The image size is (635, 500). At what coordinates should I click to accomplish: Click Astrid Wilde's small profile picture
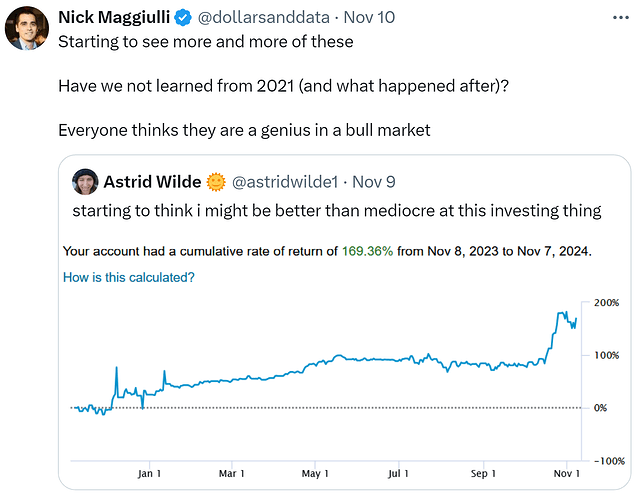tap(85, 182)
